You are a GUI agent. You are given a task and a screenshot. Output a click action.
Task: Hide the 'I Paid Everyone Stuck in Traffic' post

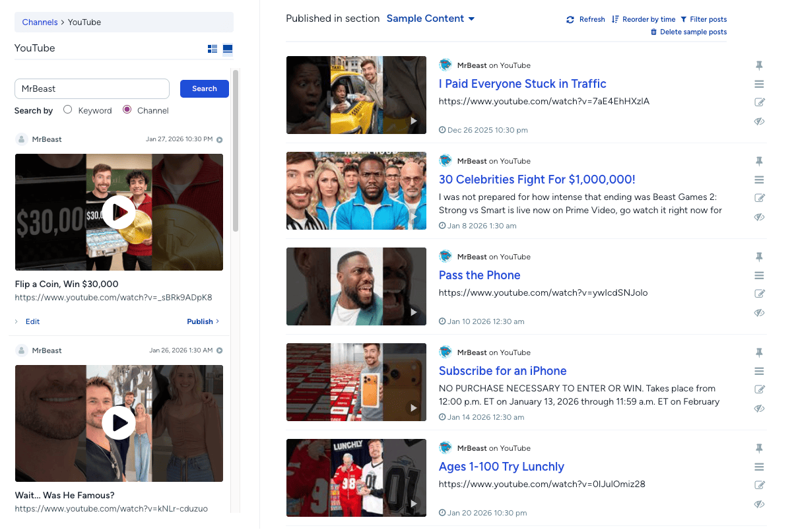click(x=759, y=121)
